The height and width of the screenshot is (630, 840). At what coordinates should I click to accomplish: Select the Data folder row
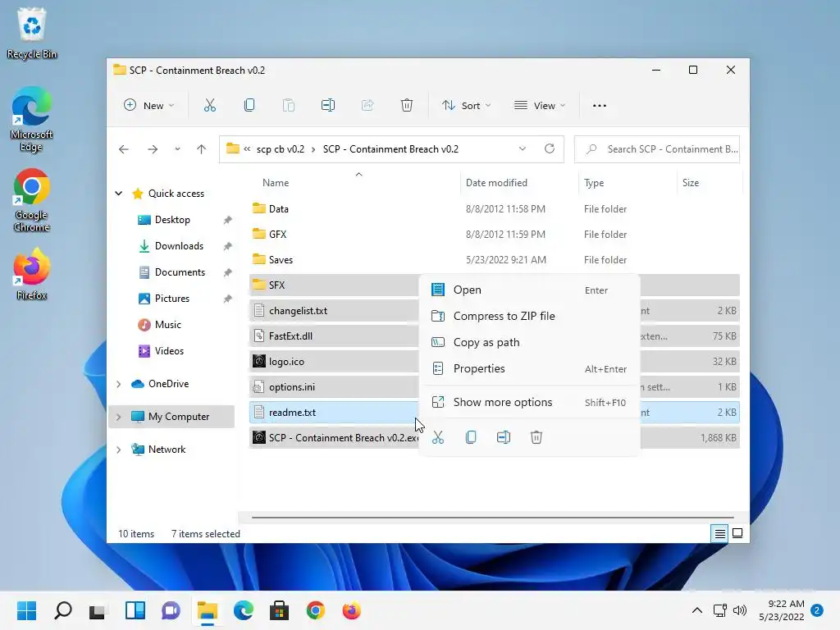coord(495,209)
